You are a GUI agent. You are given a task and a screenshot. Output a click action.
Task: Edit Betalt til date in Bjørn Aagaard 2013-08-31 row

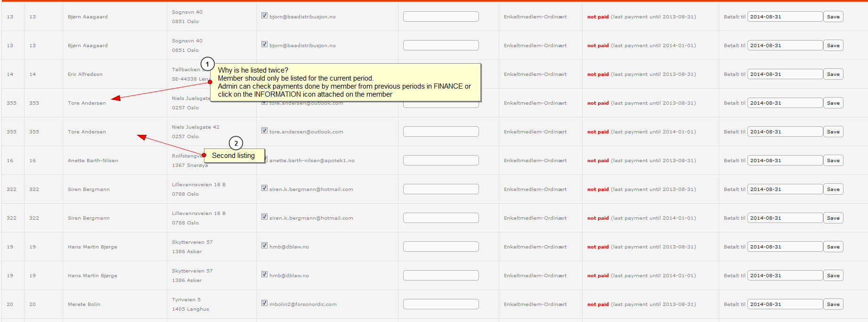click(785, 17)
